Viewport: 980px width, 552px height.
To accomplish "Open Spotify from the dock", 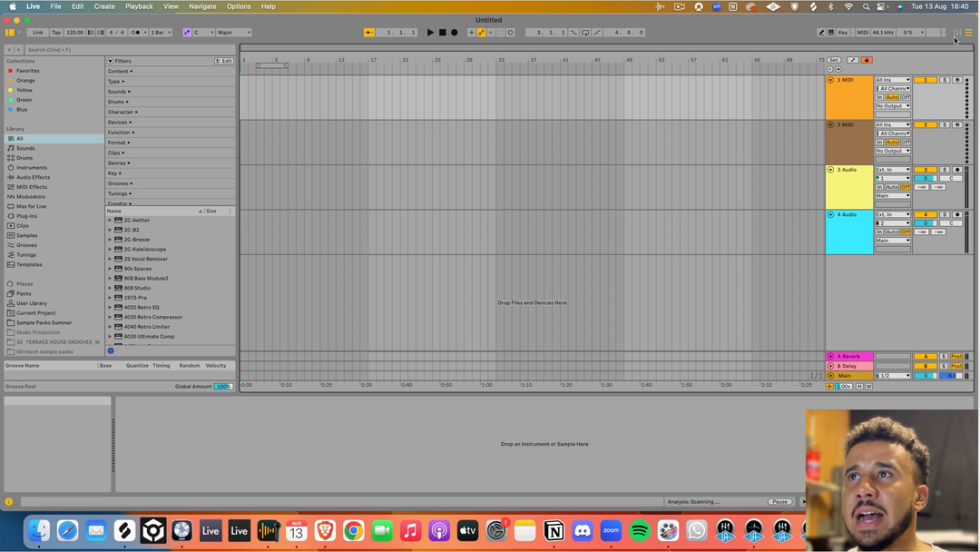I will [x=640, y=531].
